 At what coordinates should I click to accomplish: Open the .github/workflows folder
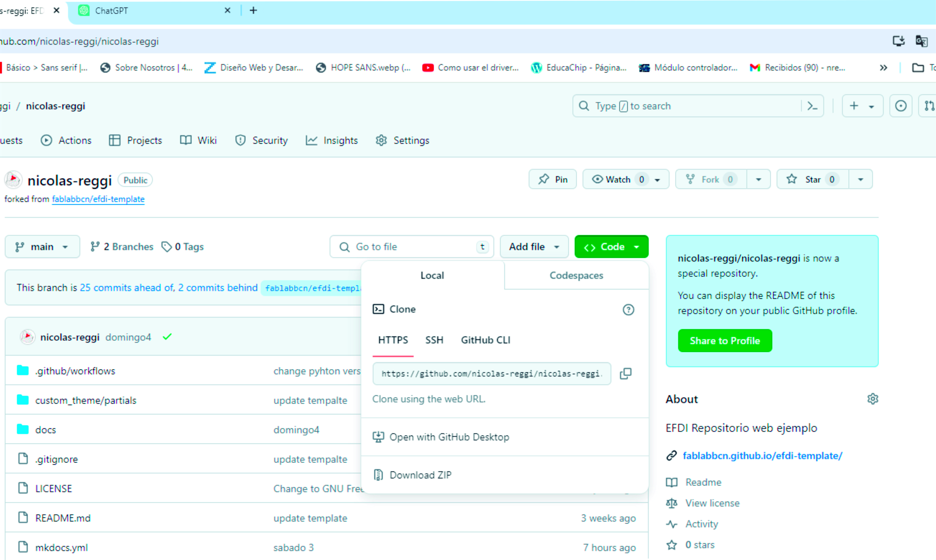pos(75,371)
